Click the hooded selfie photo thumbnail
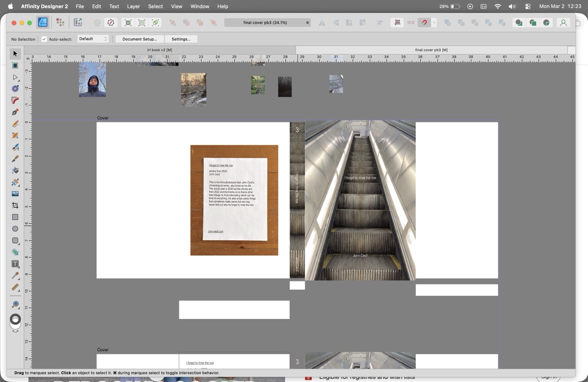588x382 pixels. coord(92,80)
